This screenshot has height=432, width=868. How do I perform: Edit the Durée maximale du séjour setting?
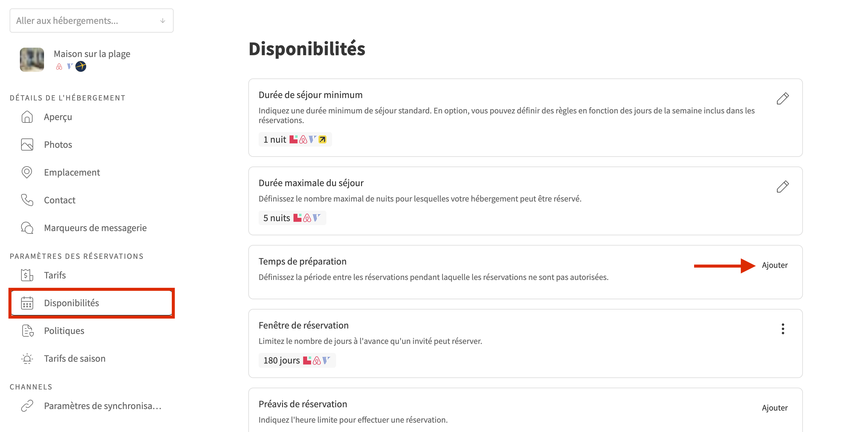782,186
